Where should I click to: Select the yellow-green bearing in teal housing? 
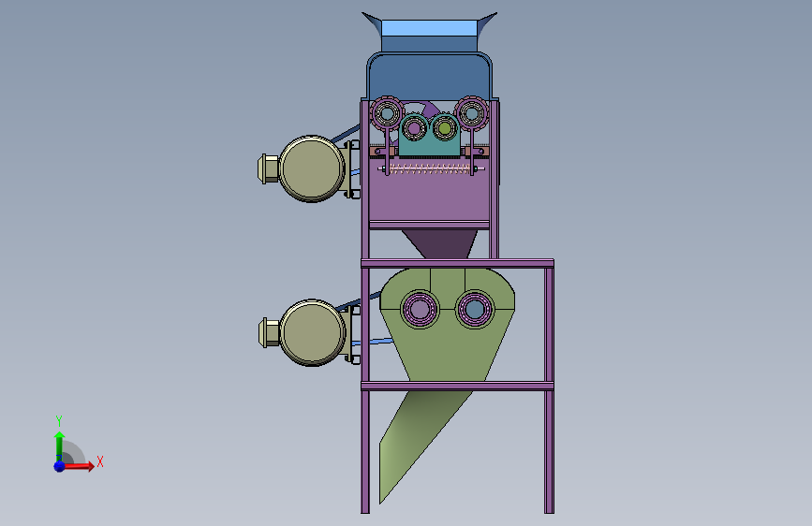[444, 127]
